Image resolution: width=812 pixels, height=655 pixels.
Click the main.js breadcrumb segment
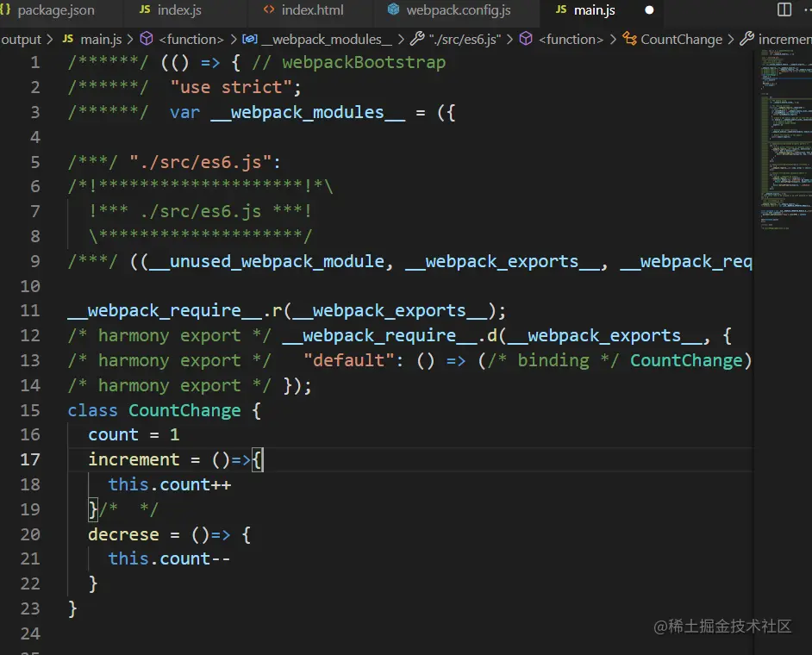coord(101,40)
